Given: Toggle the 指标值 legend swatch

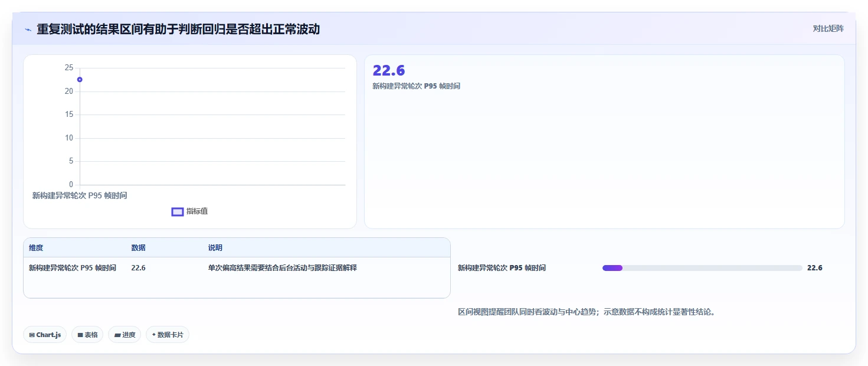Looking at the screenshot, I should click(x=178, y=212).
